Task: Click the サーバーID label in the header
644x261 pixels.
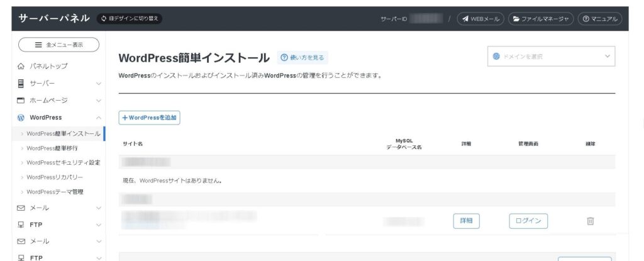Action: [x=394, y=19]
